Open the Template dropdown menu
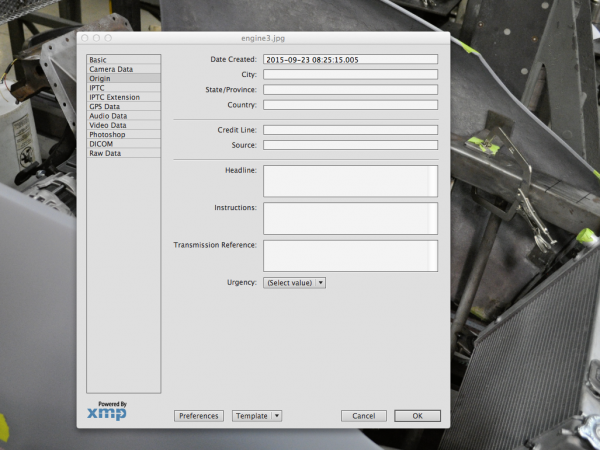 point(257,416)
